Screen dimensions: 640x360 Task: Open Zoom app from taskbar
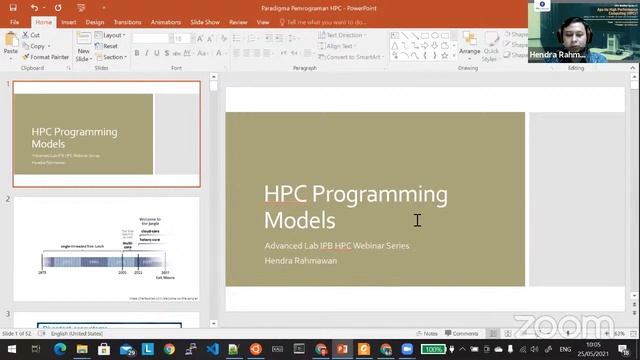pyautogui.click(x=407, y=349)
